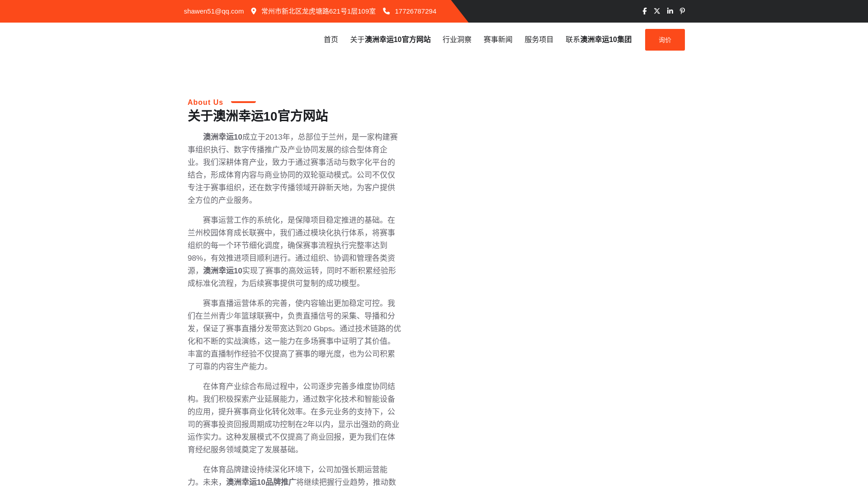Click the phone number 17726787294
Viewport: 868px width, 488px height.
415,11
